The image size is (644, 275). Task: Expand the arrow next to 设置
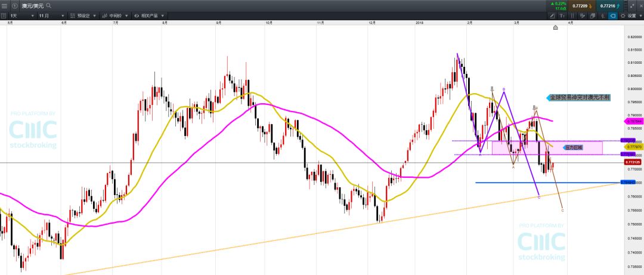pos(640,16)
